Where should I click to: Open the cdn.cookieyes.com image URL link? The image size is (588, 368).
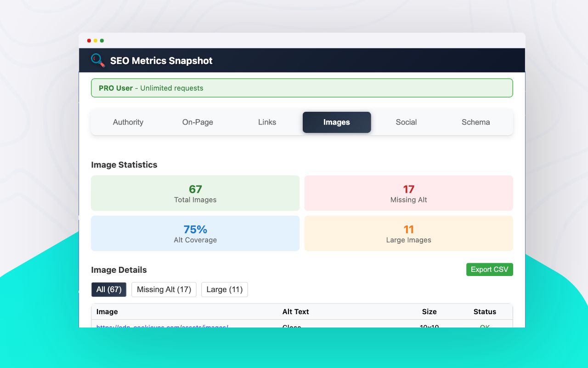click(x=162, y=327)
